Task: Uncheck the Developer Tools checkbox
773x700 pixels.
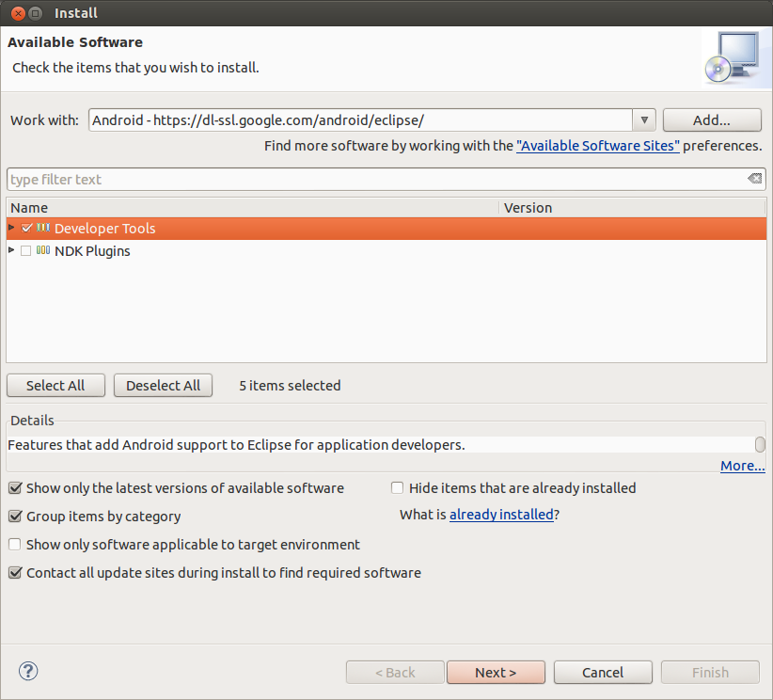Action: click(26, 228)
